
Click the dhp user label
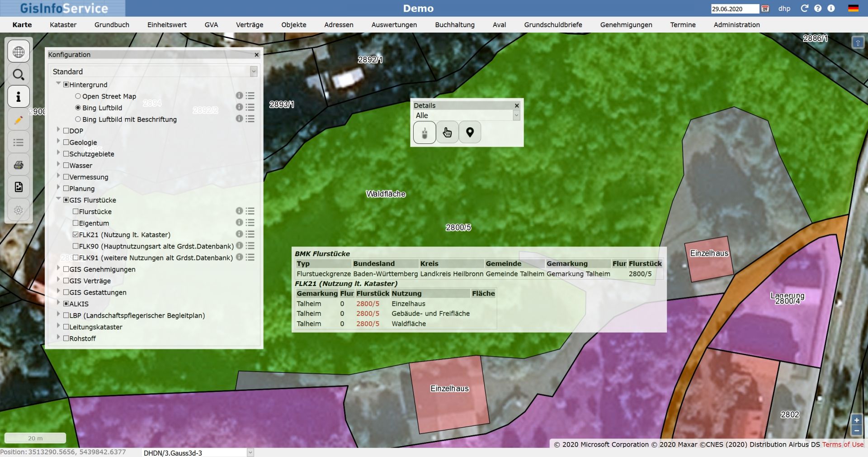(x=784, y=9)
